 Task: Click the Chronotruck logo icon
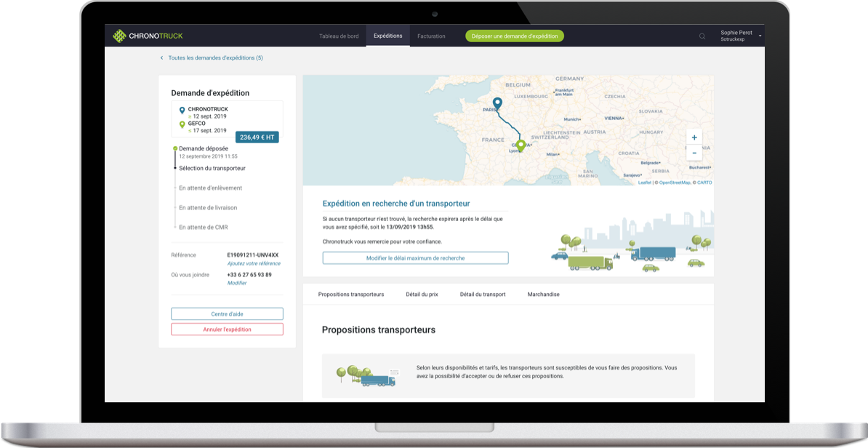[118, 35]
